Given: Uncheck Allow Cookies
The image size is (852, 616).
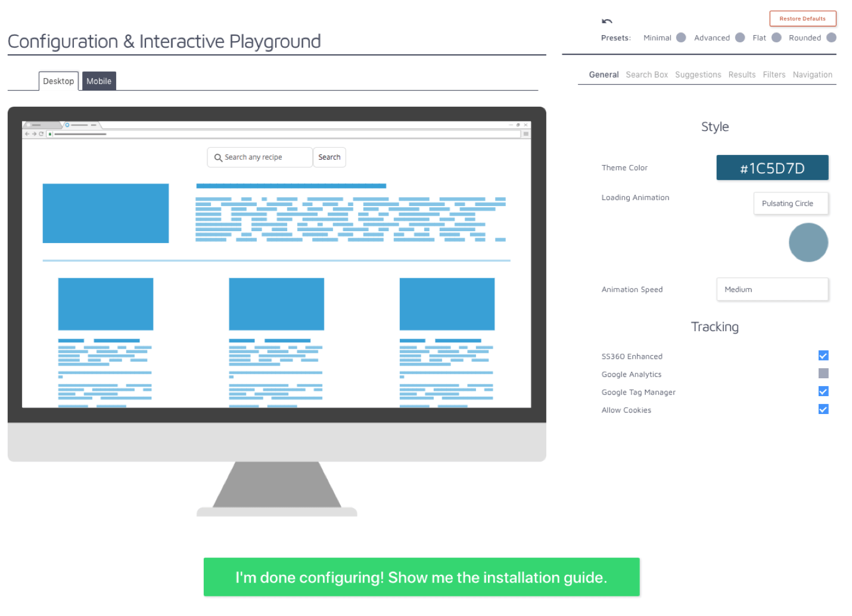Looking at the screenshot, I should point(823,409).
